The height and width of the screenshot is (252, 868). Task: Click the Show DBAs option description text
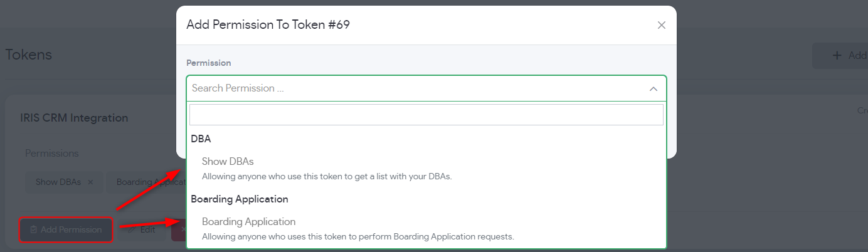327,176
